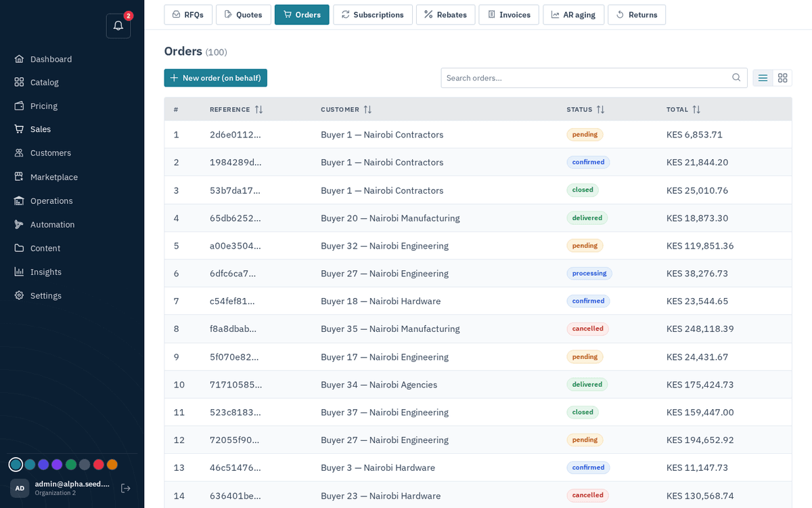Screen dimensions: 812x508
Task: Open Automation section
Action: pos(53,224)
